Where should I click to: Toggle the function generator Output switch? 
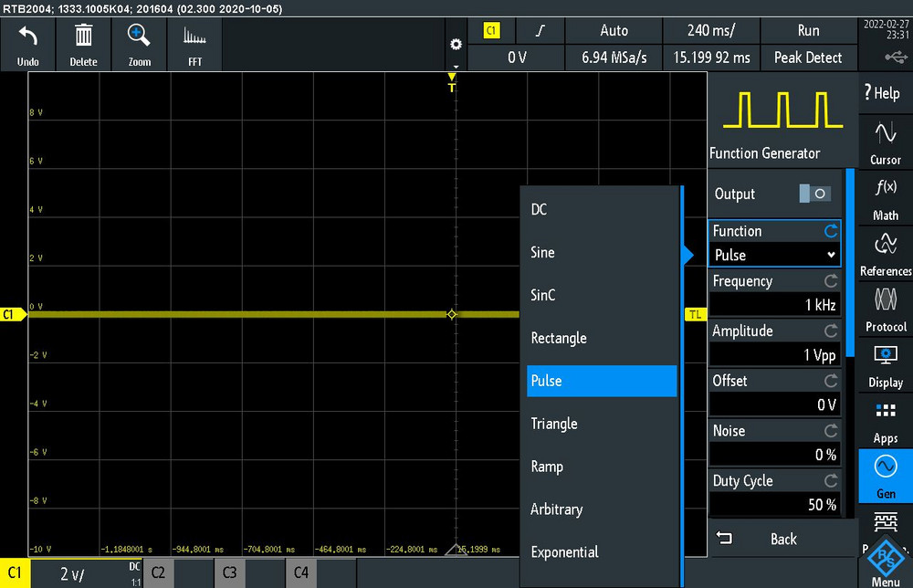(x=814, y=194)
